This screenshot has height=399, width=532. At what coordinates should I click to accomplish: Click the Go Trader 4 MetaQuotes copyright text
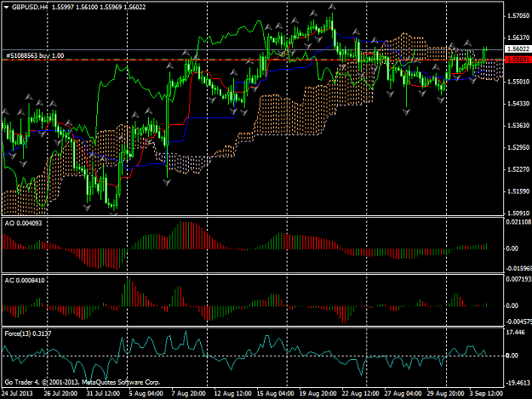pyautogui.click(x=82, y=382)
